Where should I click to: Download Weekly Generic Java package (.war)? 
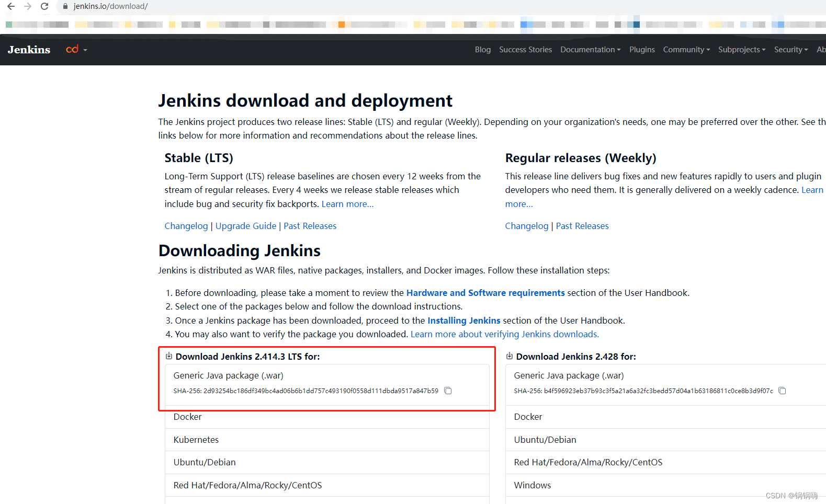pos(569,375)
